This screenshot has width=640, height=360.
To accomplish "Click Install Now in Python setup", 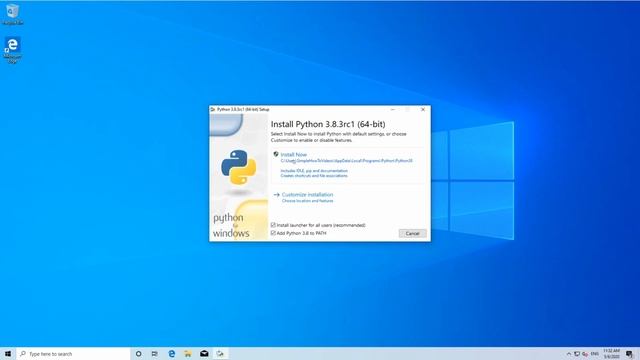I will tap(293, 155).
